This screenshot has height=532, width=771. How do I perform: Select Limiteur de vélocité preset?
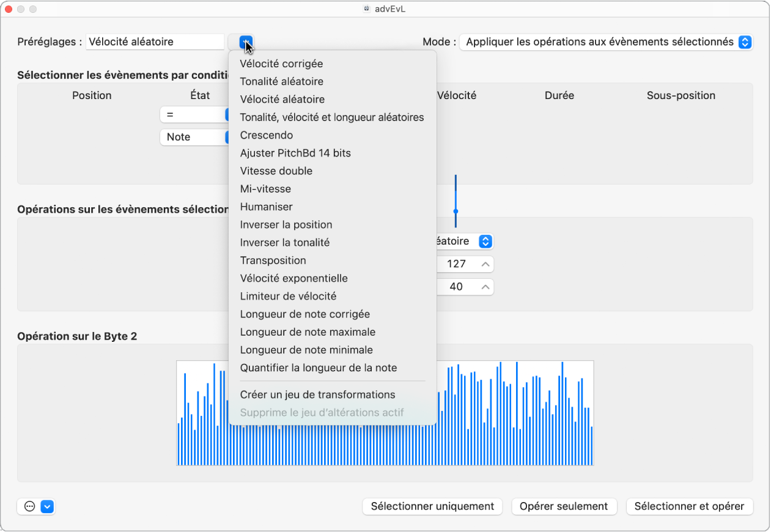click(288, 297)
